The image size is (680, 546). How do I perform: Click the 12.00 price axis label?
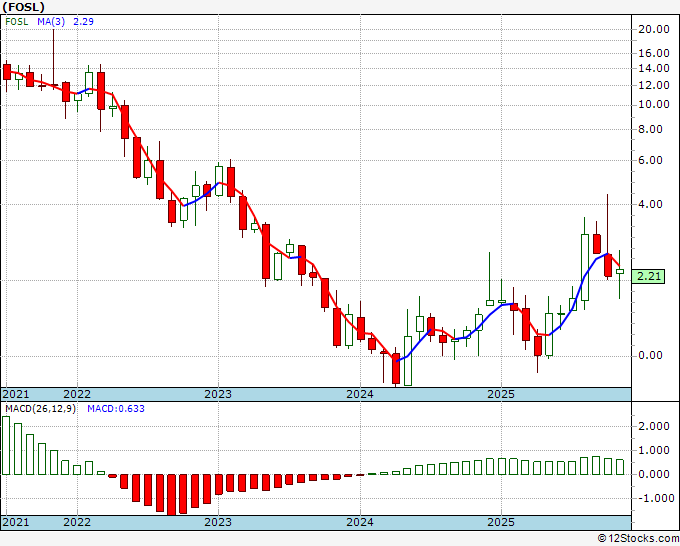[x=654, y=85]
